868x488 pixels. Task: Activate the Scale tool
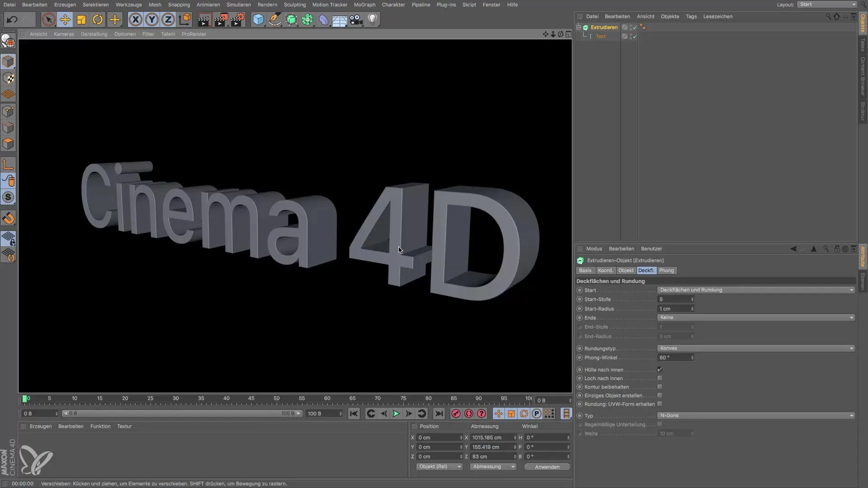[81, 19]
